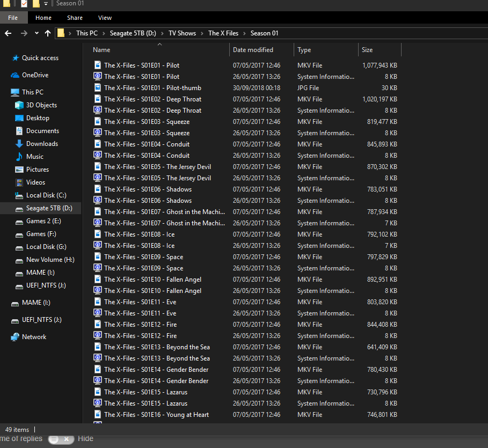488x448 pixels.
Task: Select the OneDrive cloud icon
Action: click(15, 75)
